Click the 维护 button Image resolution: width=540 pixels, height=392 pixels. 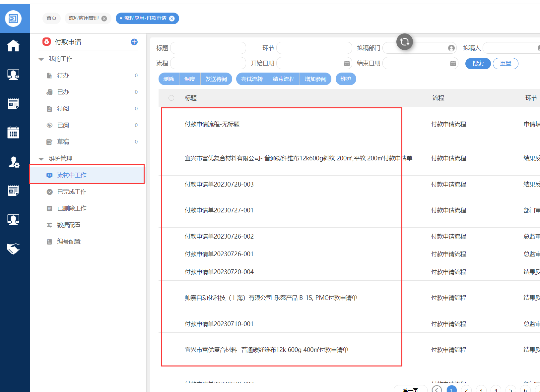click(x=346, y=79)
